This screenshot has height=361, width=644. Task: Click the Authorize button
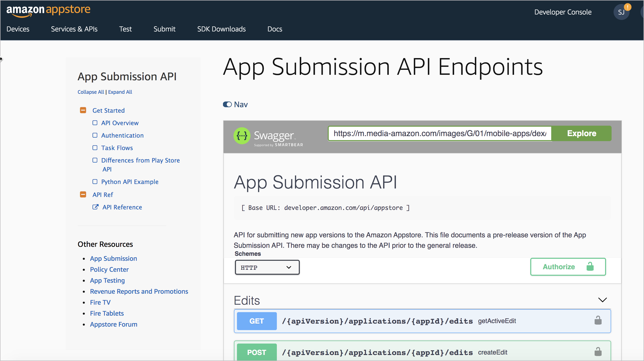pos(568,267)
